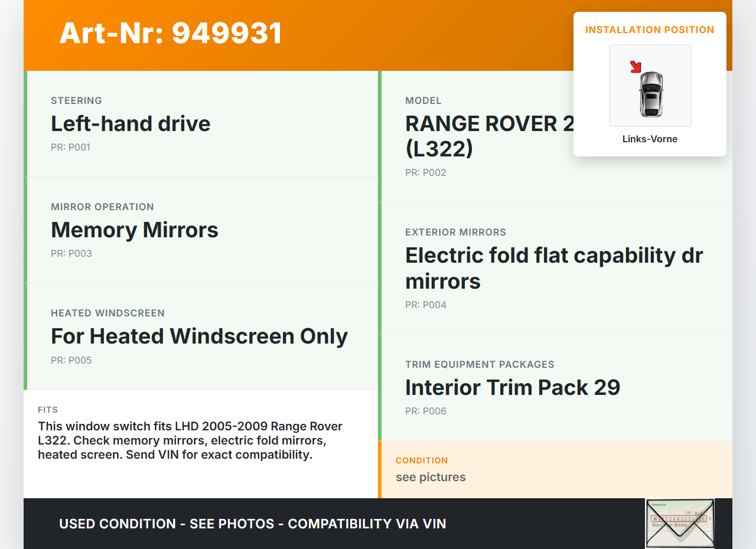The image size is (756, 549).
Task: Click the PR: P001 code
Action: (x=70, y=148)
